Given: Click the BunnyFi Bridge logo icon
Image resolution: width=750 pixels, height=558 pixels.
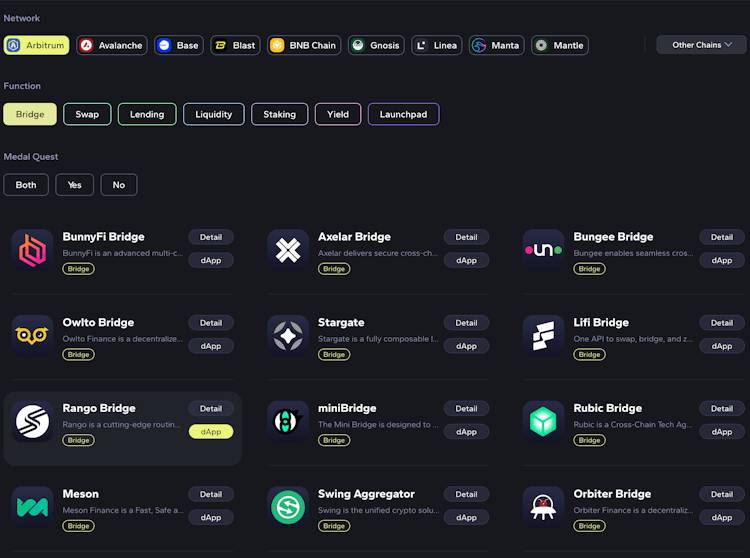Looking at the screenshot, I should tap(32, 250).
